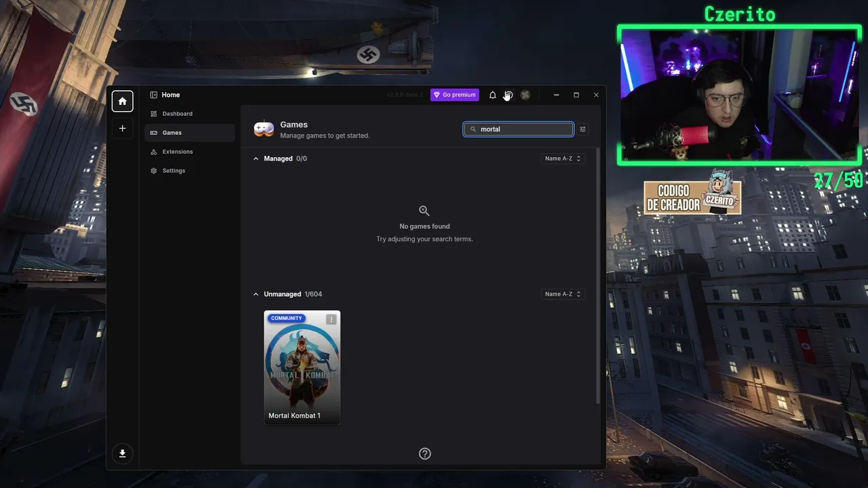Click the games list vertical scrollbar
The height and width of the screenshot is (488, 868).
click(x=598, y=275)
